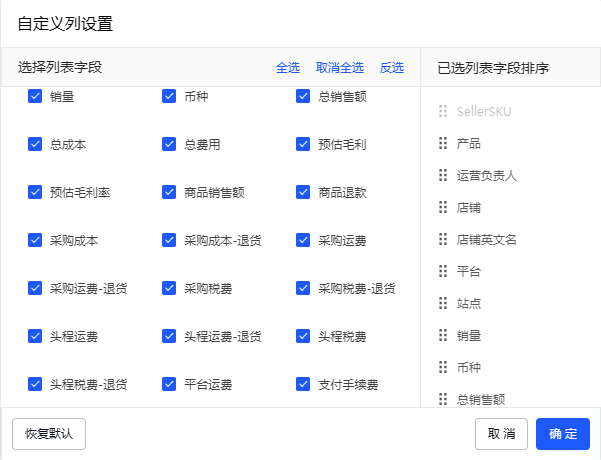Uncheck the 总销售额 field checkbox
This screenshot has width=601, height=460.
[303, 96]
